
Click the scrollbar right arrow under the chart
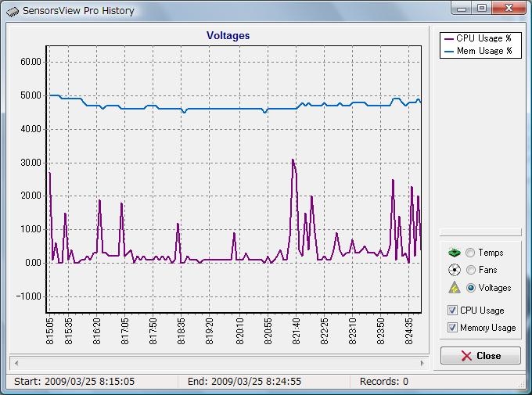coord(423,363)
